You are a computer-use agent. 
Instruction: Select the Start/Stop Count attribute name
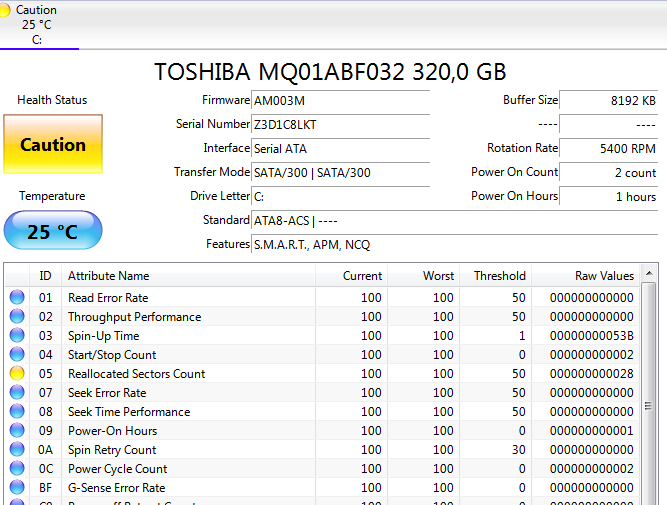[x=112, y=355]
